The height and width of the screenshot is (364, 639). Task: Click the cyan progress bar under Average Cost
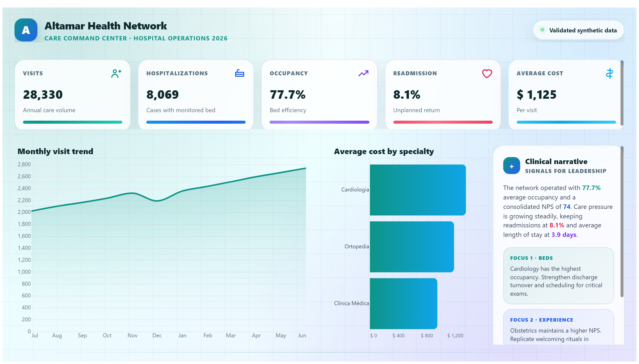[x=566, y=122]
